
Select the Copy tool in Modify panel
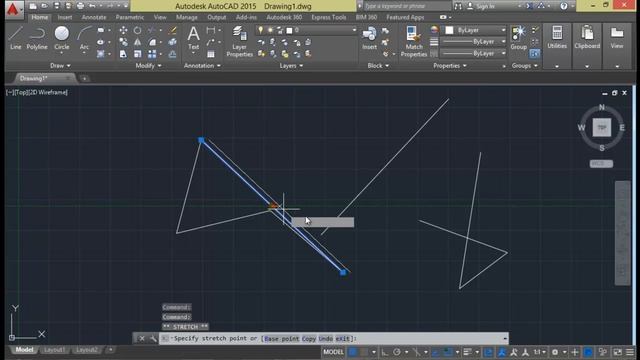click(x=123, y=42)
